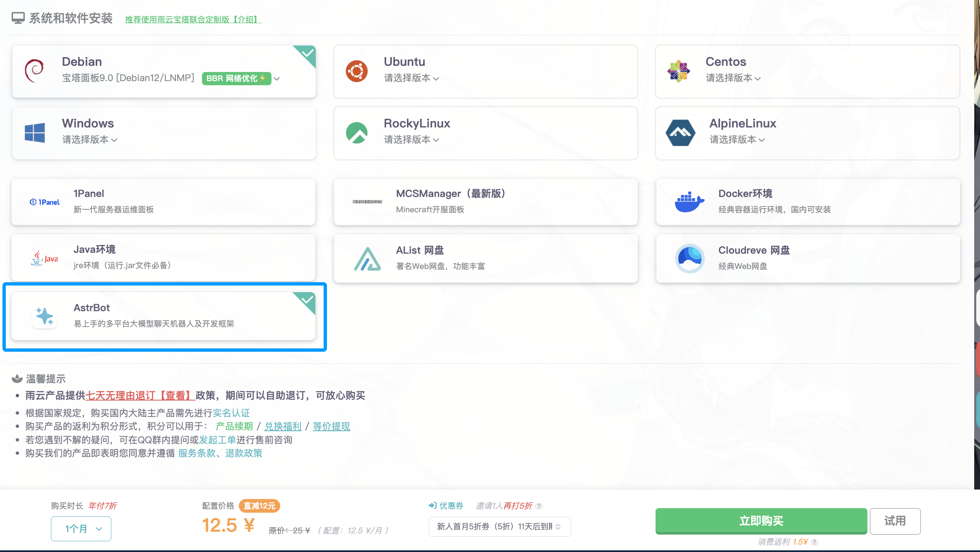Click the Centos colorful logo icon
This screenshot has width=980, height=552.
pos(678,71)
